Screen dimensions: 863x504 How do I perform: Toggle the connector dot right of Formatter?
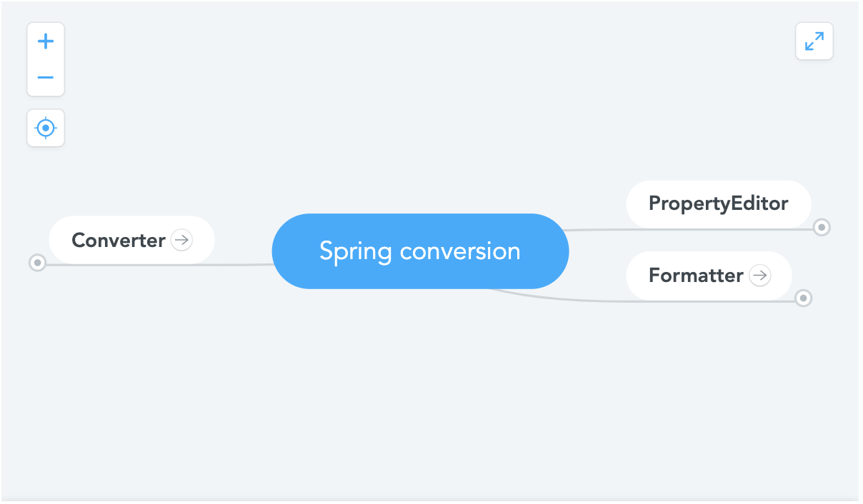pyautogui.click(x=804, y=298)
